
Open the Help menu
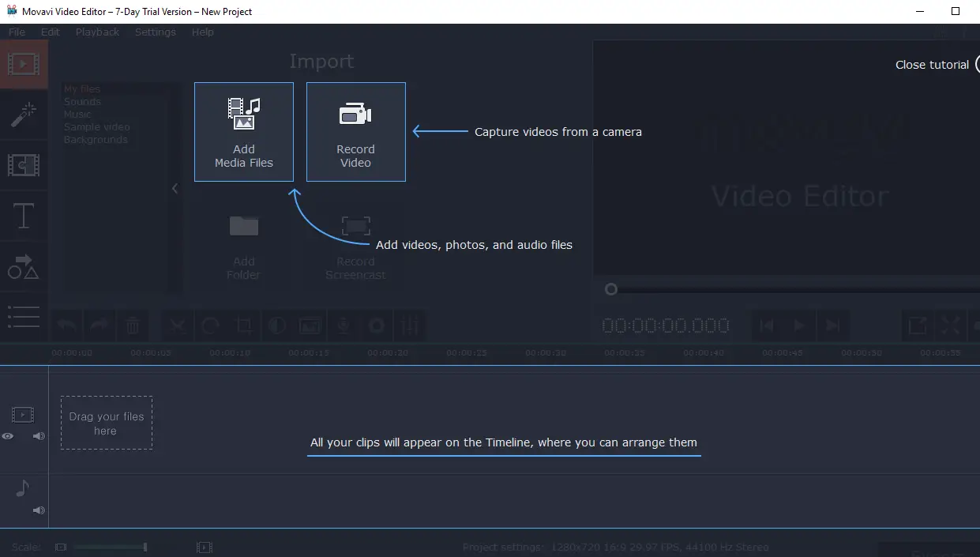[202, 32]
